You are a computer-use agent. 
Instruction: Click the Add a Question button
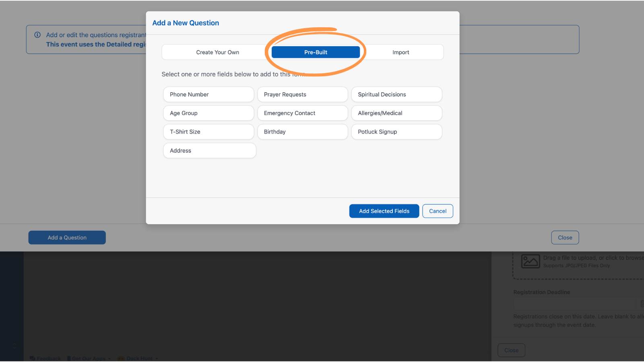[67, 238]
